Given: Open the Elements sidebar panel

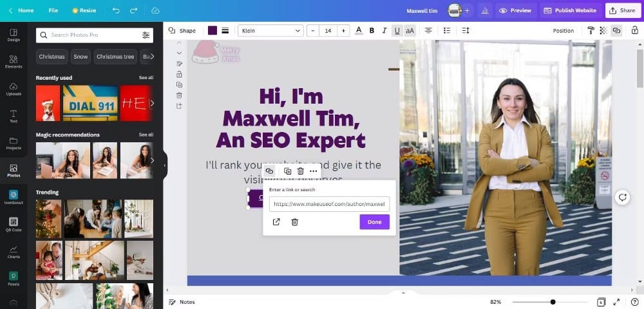Looking at the screenshot, I should click(14, 61).
